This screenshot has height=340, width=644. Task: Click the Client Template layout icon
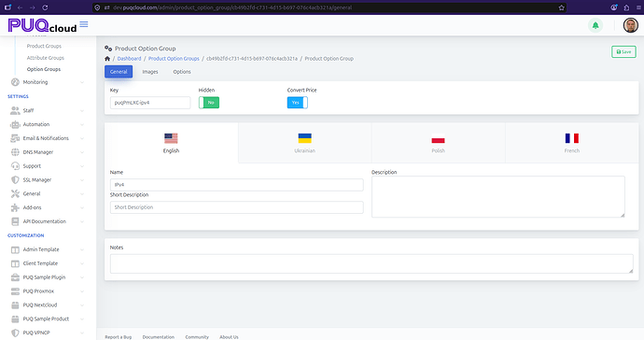pyautogui.click(x=15, y=263)
